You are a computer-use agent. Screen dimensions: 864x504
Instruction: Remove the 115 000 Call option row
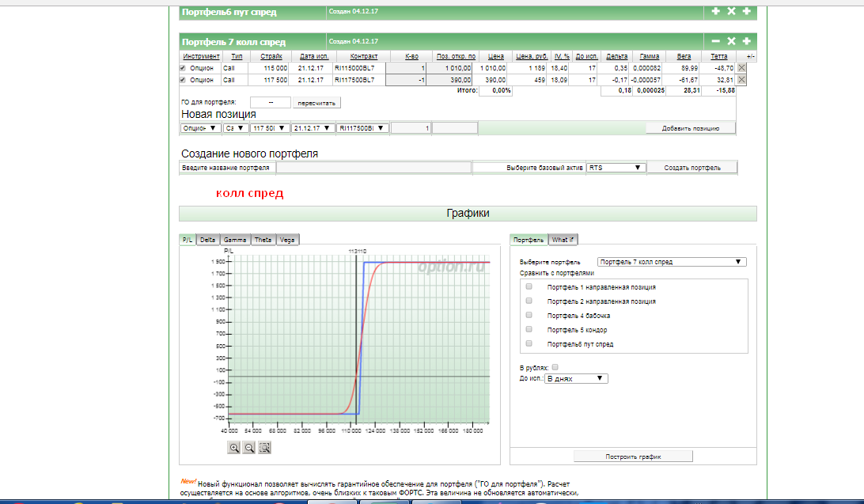coord(741,68)
